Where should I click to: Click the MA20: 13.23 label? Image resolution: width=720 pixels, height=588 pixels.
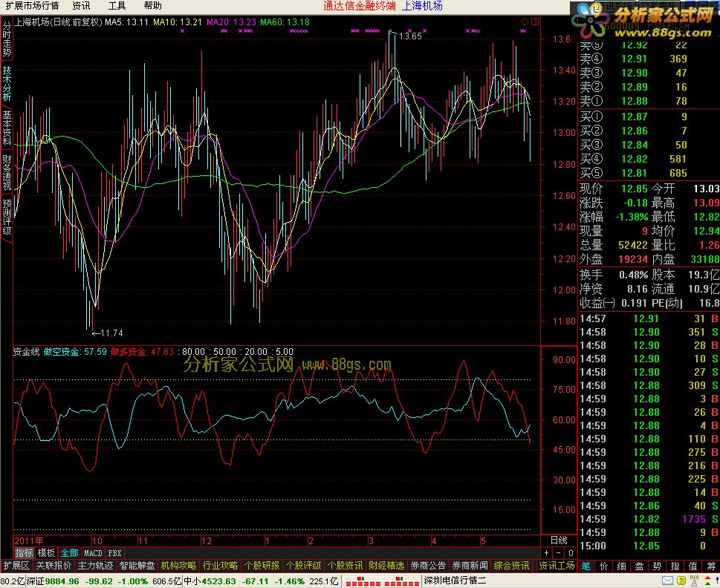click(x=231, y=22)
